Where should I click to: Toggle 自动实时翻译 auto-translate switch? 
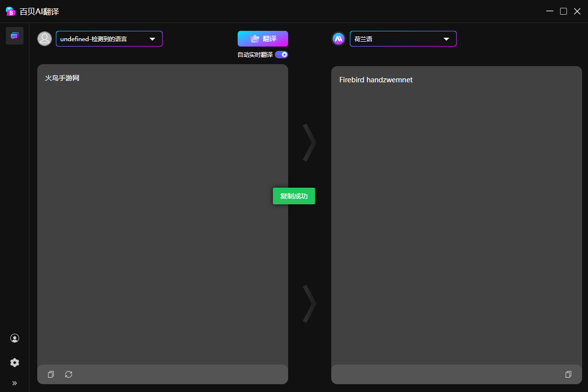281,55
